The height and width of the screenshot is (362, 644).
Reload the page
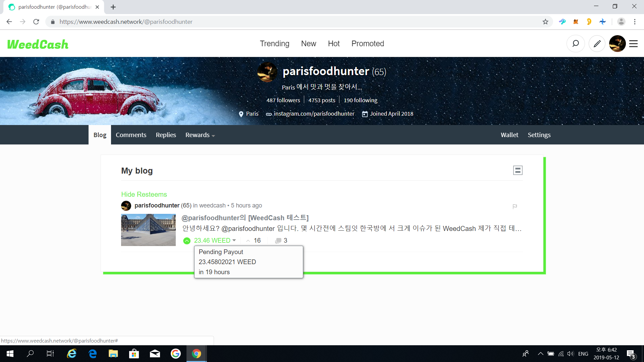coord(36,22)
